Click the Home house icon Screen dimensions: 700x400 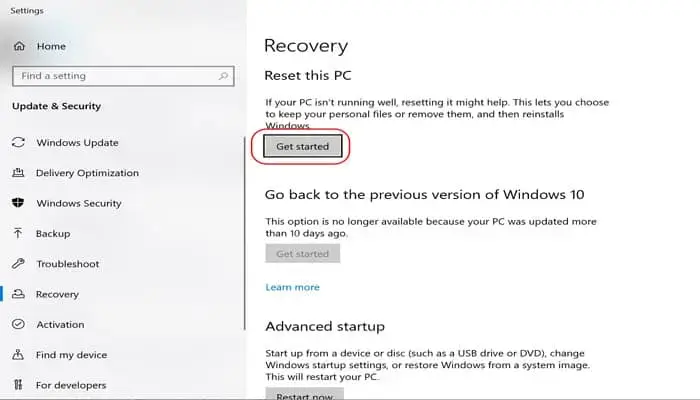[19, 46]
